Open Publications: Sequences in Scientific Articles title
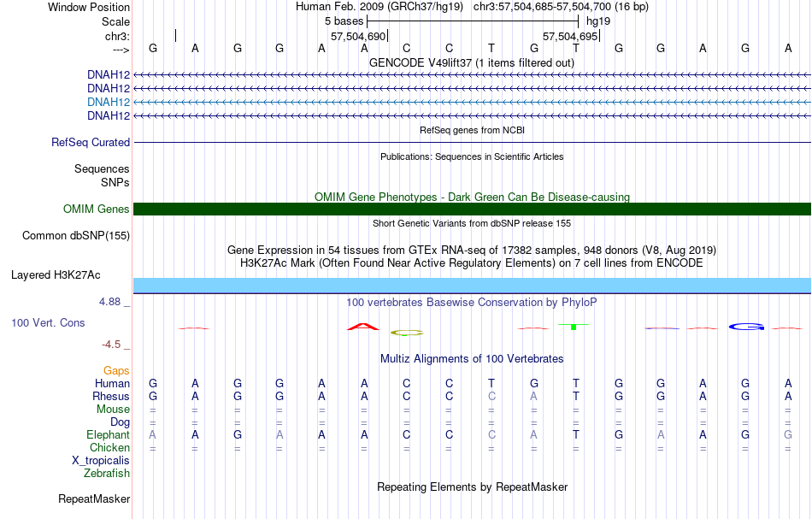Screen dimensions: 812x519 (x=472, y=156)
